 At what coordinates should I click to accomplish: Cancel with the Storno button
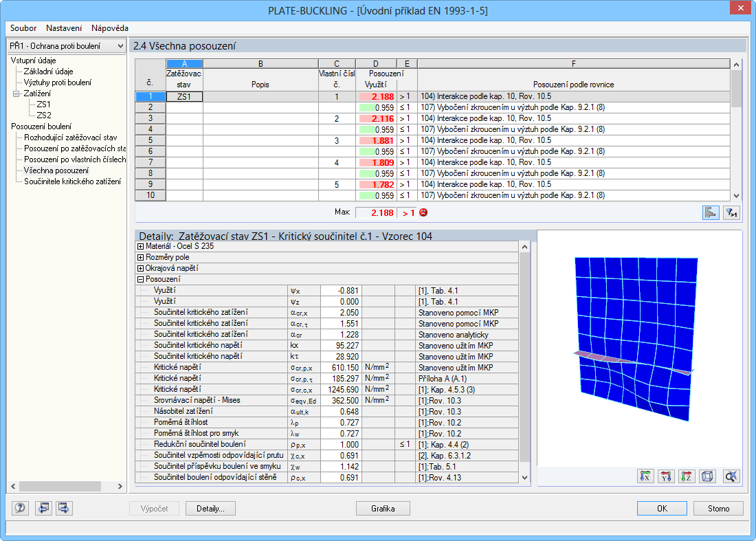click(718, 508)
